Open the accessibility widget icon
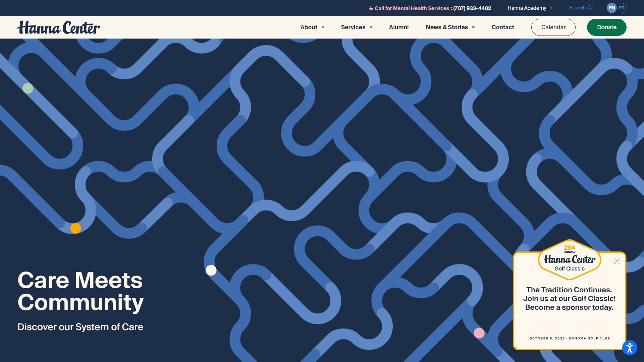Image resolution: width=644 pixels, height=362 pixels. (x=630, y=348)
